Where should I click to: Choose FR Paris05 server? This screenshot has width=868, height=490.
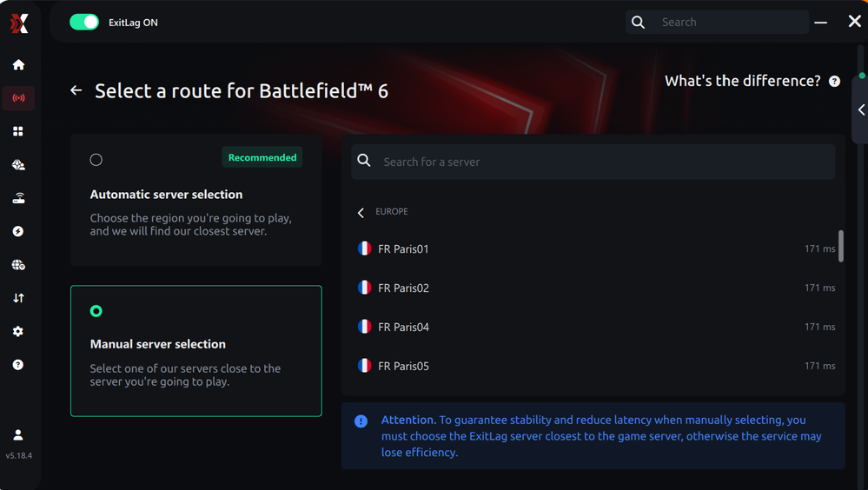click(x=403, y=366)
